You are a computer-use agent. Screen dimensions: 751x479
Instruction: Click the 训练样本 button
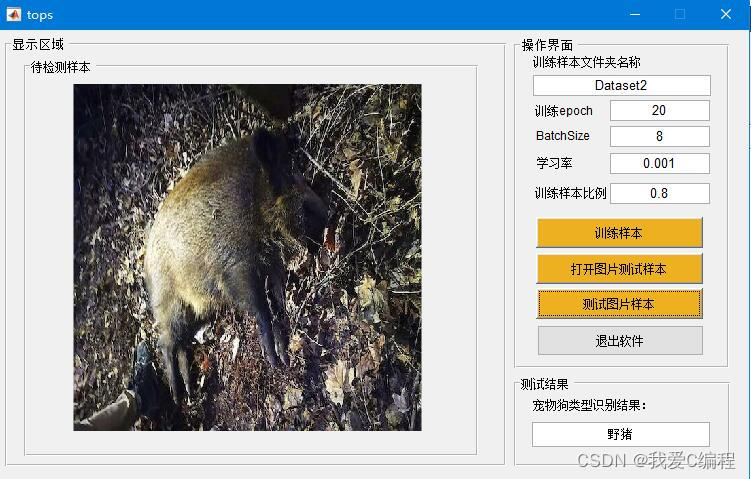pyautogui.click(x=619, y=233)
